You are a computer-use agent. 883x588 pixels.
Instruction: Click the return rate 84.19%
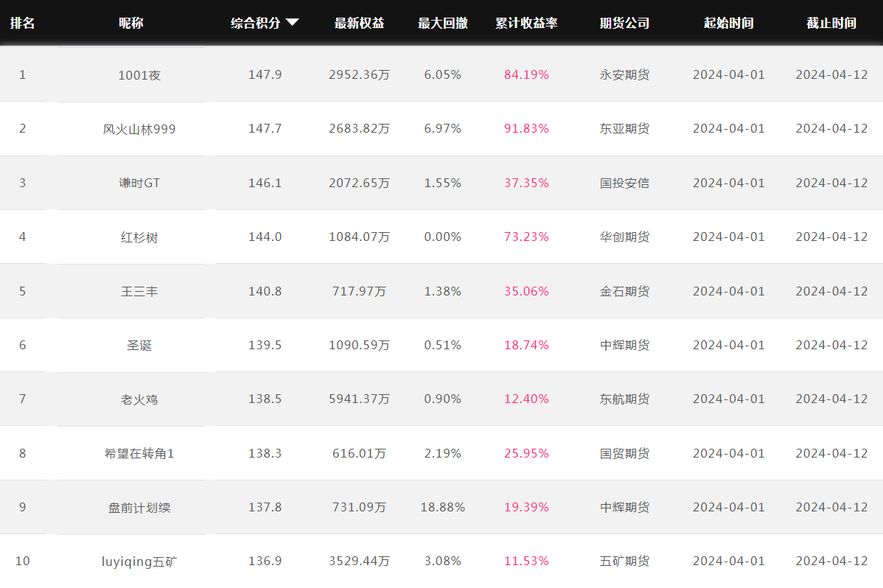(526, 74)
